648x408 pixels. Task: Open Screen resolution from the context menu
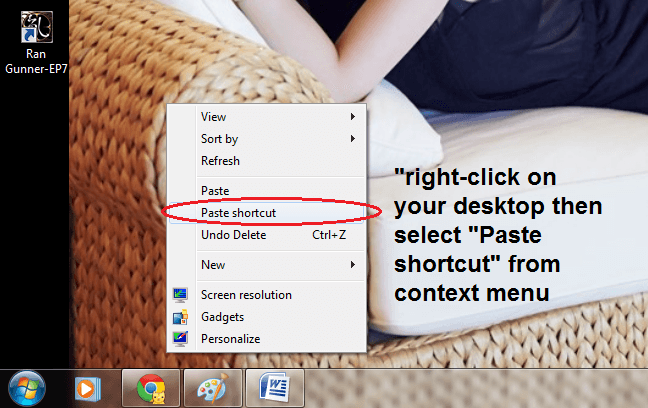point(266,295)
